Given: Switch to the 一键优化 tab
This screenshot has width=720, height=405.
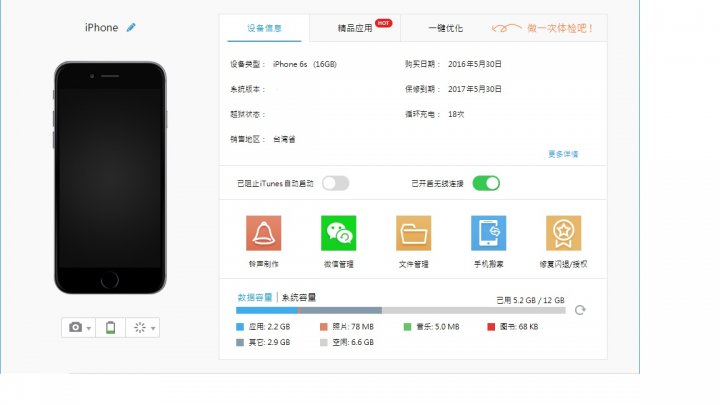Looking at the screenshot, I should (x=445, y=28).
